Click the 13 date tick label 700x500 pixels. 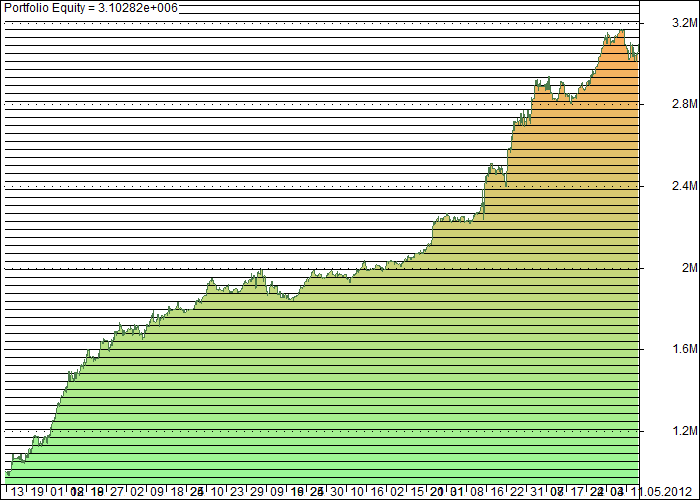(x=17, y=492)
